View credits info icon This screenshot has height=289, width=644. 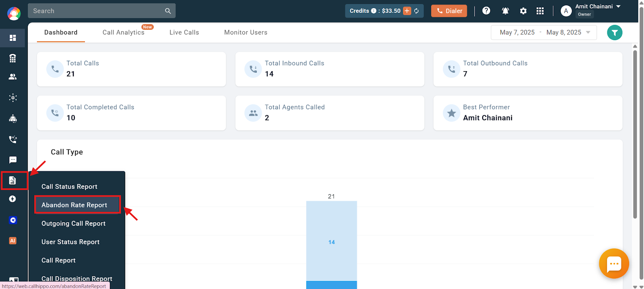pos(374,11)
